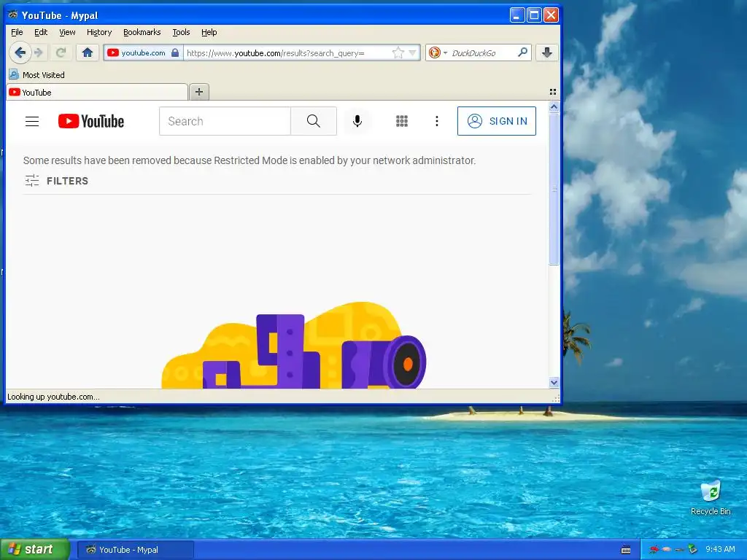Open the YouTube hamburger guide menu
This screenshot has width=747, height=560.
tap(32, 122)
